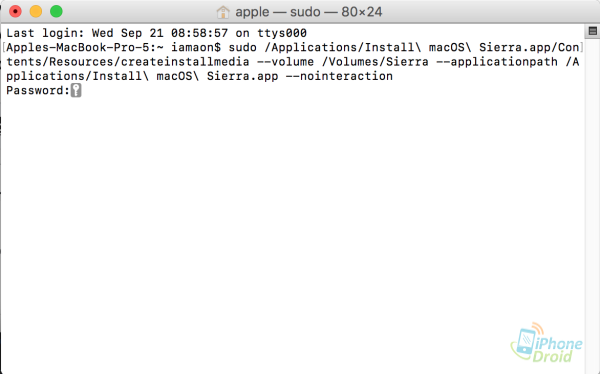This screenshot has height=374, width=600.
Task: Click the window title 'apple — sudo — 80×24'
Action: [308, 12]
